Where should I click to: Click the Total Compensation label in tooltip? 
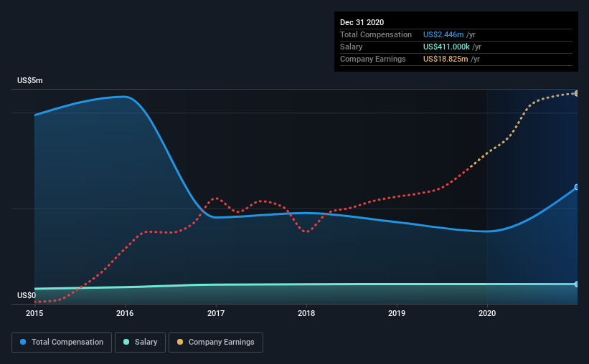376,34
